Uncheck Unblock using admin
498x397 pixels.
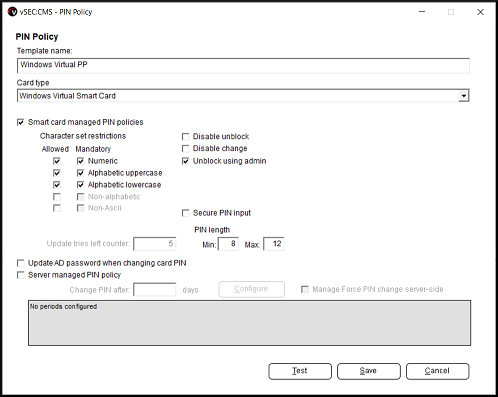186,161
